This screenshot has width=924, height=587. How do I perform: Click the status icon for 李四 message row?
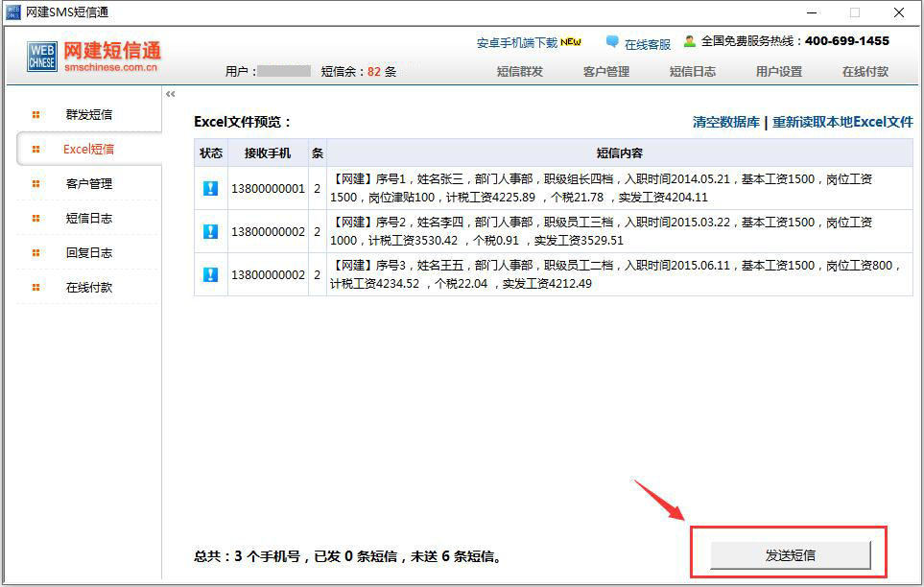tap(211, 231)
